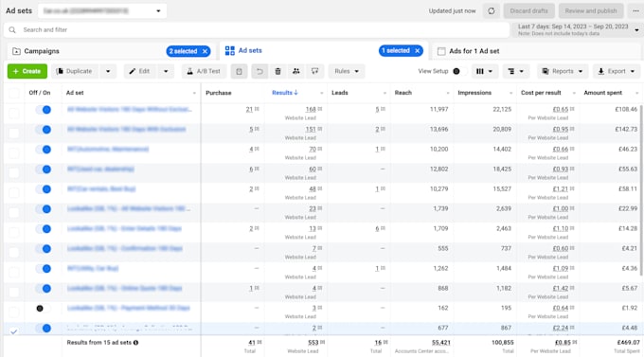Click the sort arrow on the Results column

click(296, 93)
